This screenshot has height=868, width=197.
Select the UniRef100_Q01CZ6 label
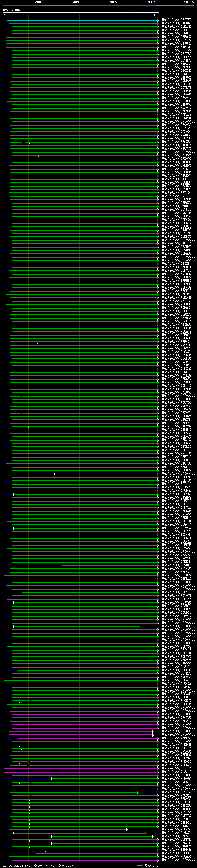176,155
